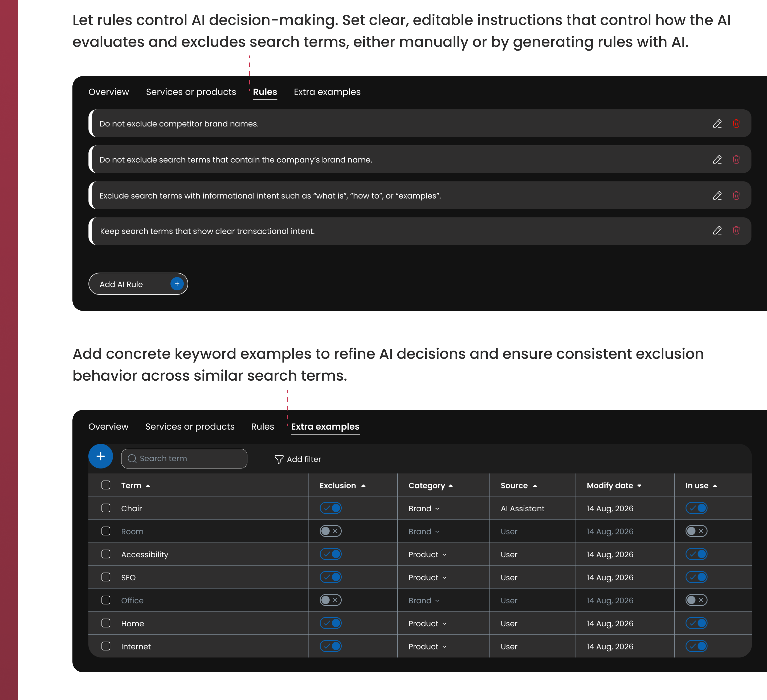
Task: Toggle Exclusion switch for Chair
Action: (330, 508)
